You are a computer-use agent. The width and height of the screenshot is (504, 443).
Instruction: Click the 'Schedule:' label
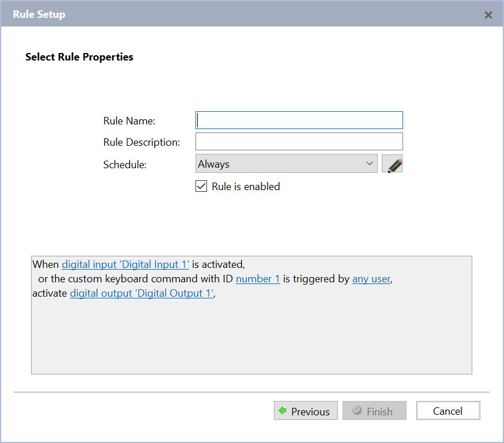pos(125,164)
